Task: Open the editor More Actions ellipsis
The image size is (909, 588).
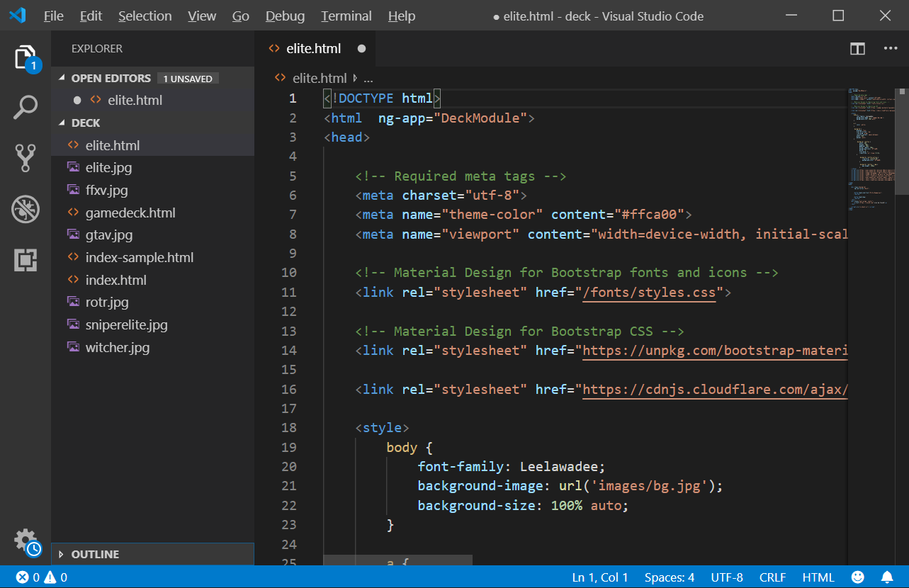Action: point(890,49)
